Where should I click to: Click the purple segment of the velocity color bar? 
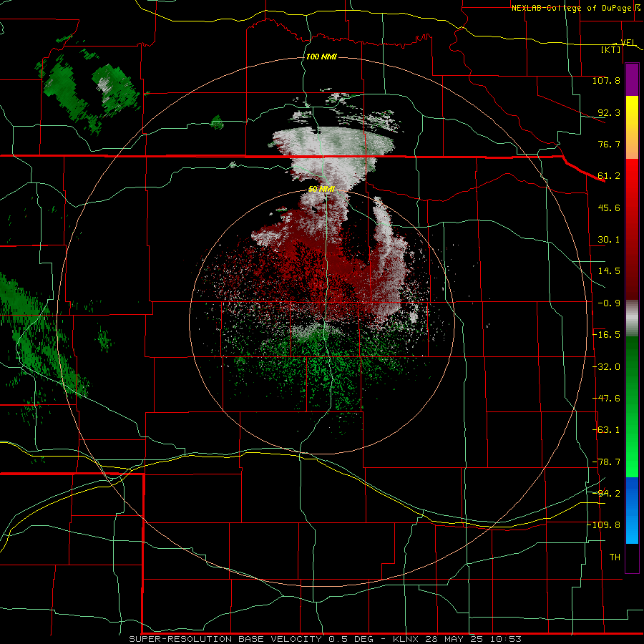632,79
